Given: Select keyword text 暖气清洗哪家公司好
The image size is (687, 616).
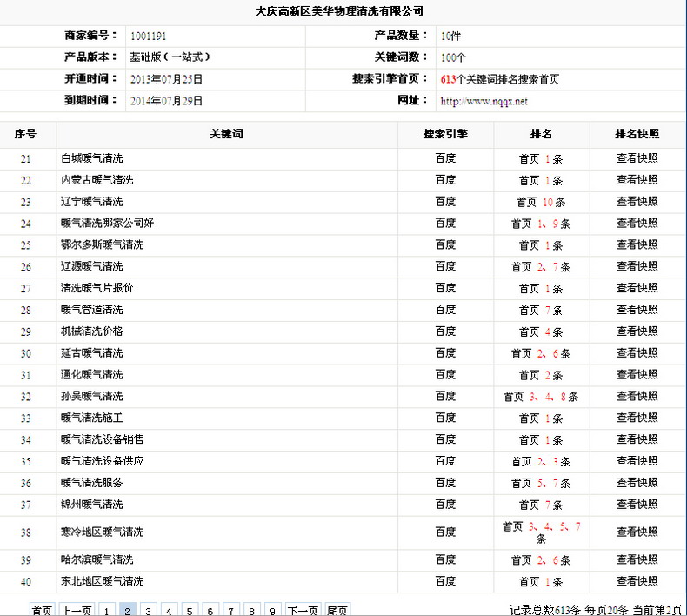Looking at the screenshot, I should click(108, 223).
